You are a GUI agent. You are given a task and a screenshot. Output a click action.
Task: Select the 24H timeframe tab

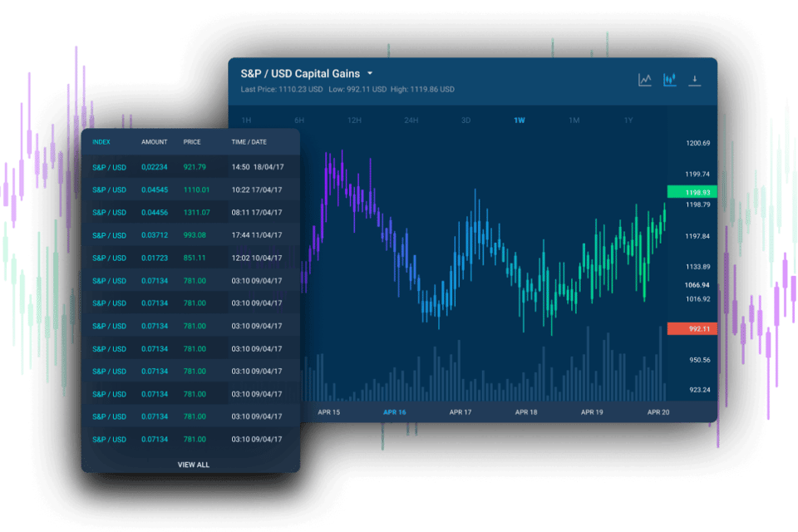pos(411,121)
